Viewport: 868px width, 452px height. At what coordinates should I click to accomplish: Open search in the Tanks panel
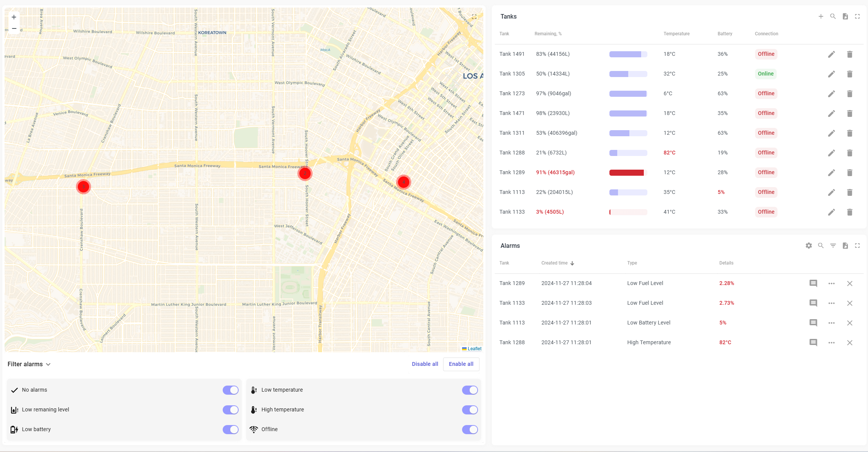click(x=833, y=16)
